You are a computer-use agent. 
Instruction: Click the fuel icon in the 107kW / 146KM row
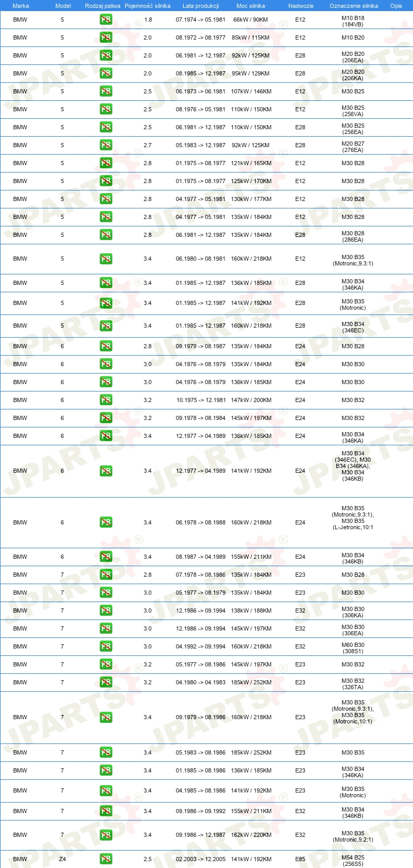tap(106, 91)
